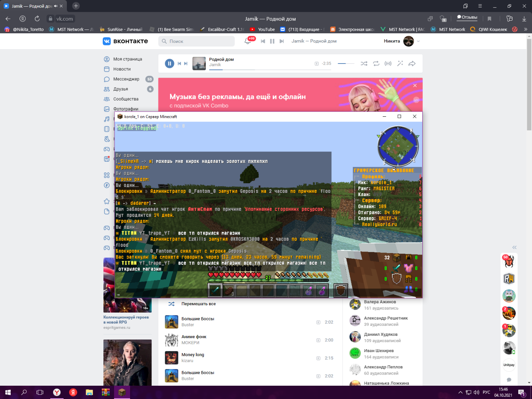Open MST Network | FAQ bookmark
The width and height of the screenshot is (532, 399).
pos(403,30)
